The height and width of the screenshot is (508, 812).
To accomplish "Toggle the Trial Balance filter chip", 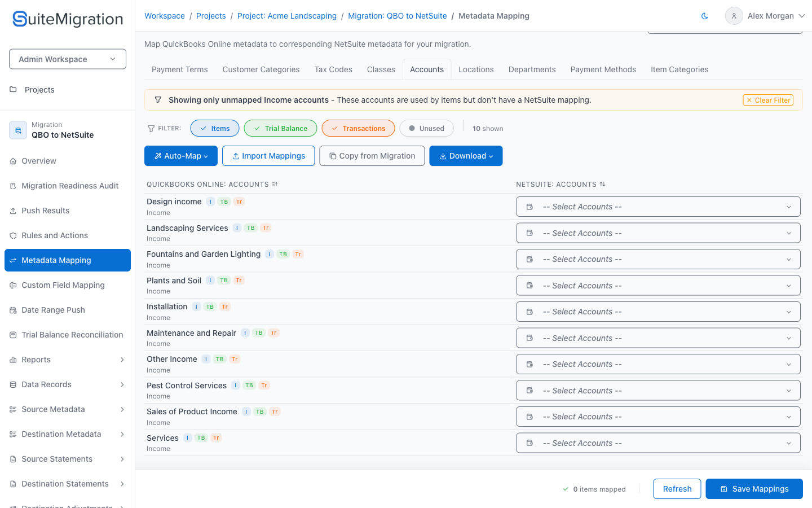I will tap(280, 128).
